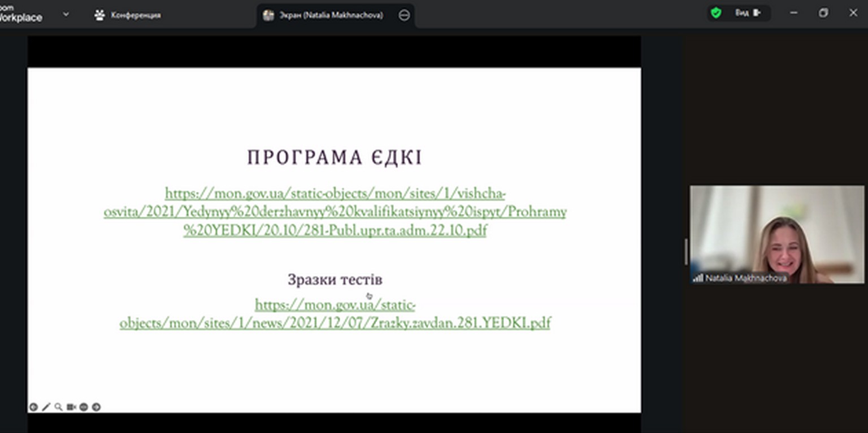The image size is (868, 433).
Task: Select the pen annotation tool
Action: tap(46, 407)
